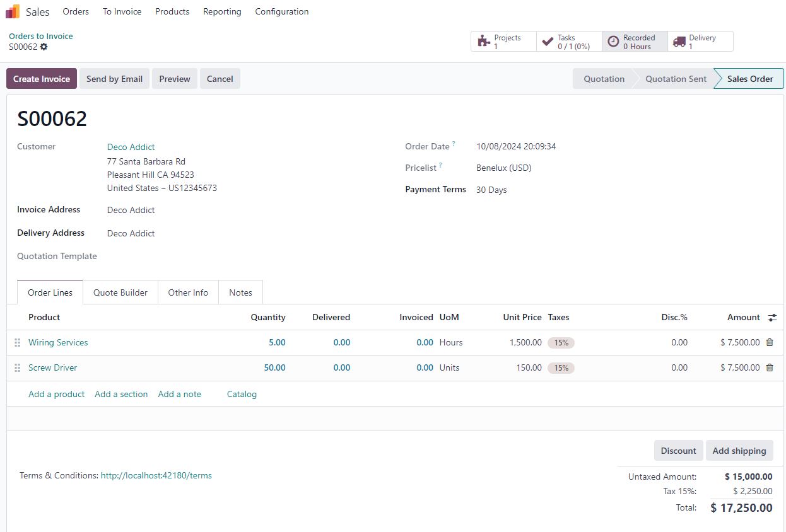Open the Products menu
The image size is (786, 532).
point(172,11)
